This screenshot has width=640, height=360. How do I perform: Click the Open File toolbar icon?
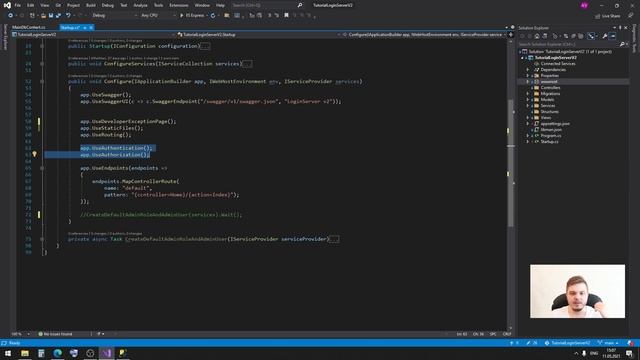pos(43,16)
